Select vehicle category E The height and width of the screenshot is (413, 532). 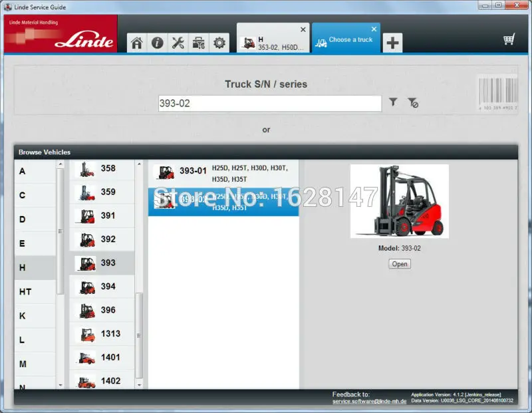click(35, 243)
